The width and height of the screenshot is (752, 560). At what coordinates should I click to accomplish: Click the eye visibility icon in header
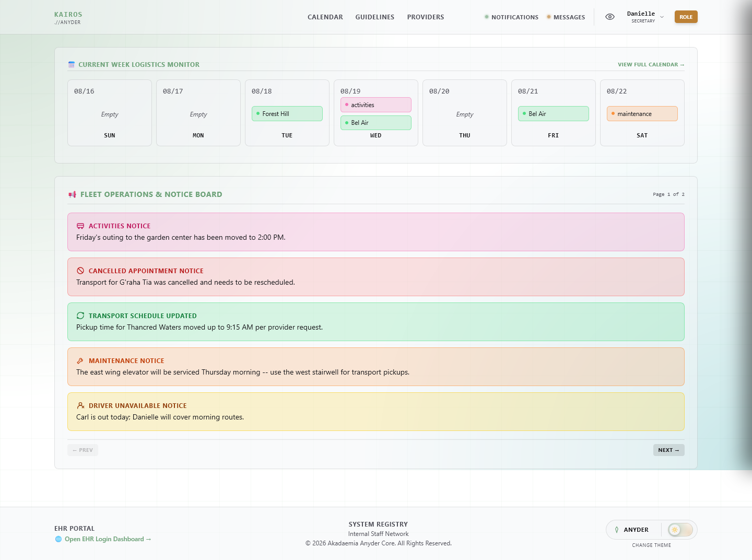tap(609, 17)
